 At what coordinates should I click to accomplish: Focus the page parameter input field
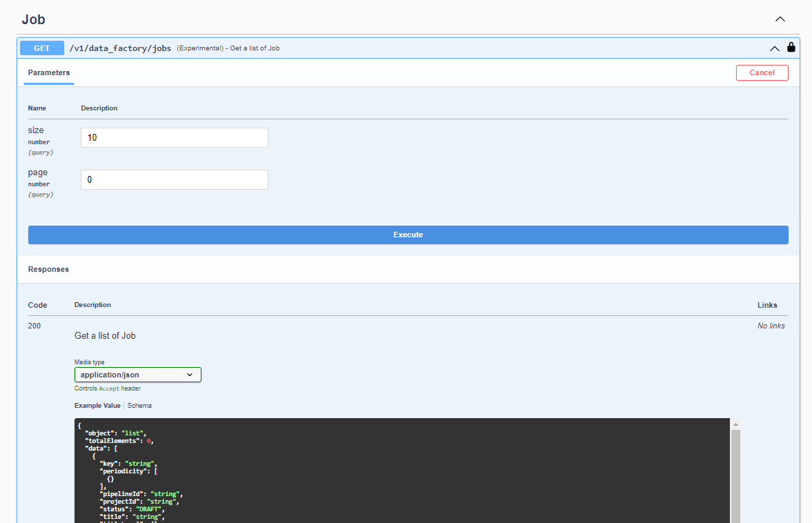174,180
